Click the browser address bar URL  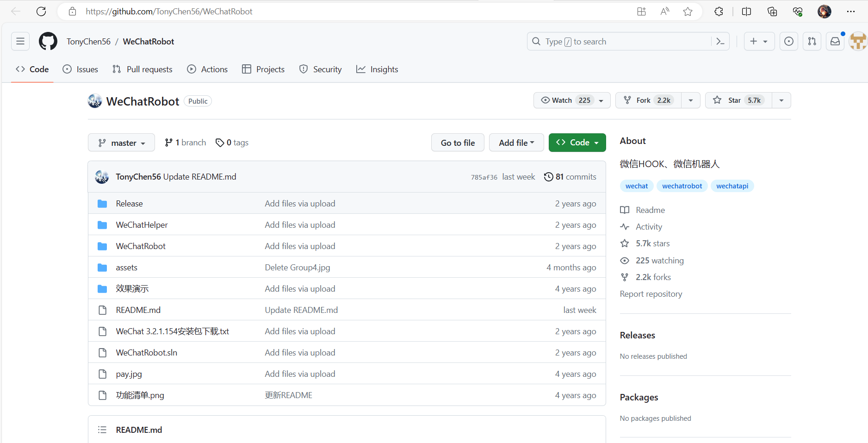click(x=169, y=12)
